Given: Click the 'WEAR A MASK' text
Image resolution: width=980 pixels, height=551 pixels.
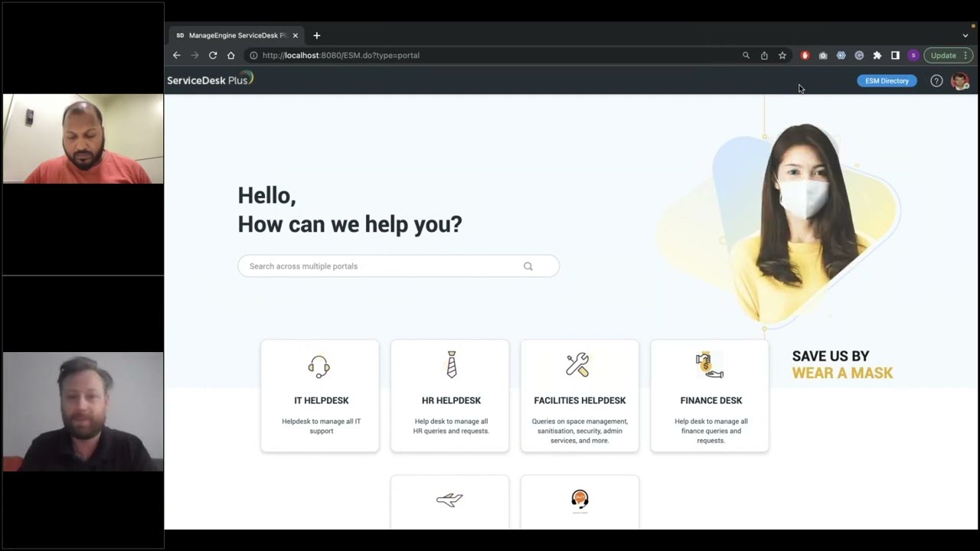Looking at the screenshot, I should click(x=842, y=373).
